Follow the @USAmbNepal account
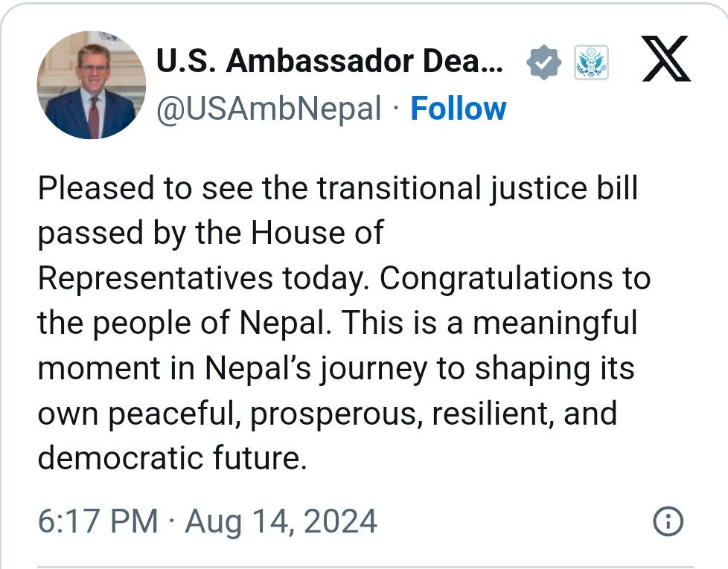This screenshot has height=569, width=728. (458, 109)
